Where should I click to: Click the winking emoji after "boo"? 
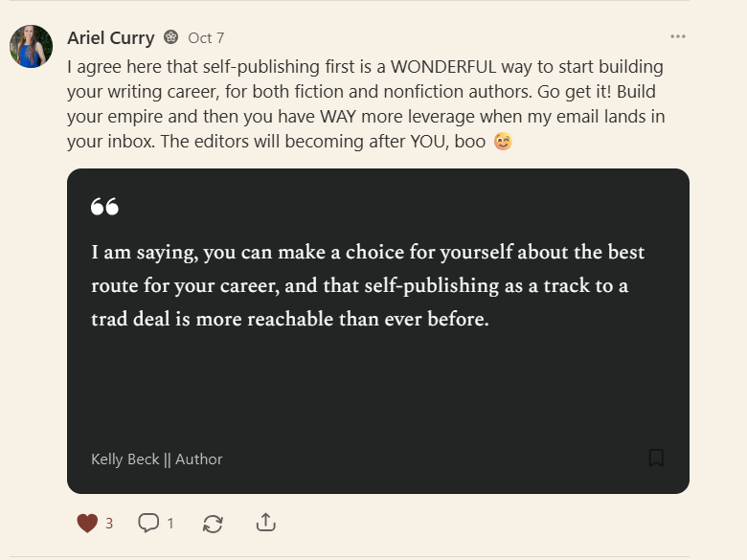(x=503, y=142)
